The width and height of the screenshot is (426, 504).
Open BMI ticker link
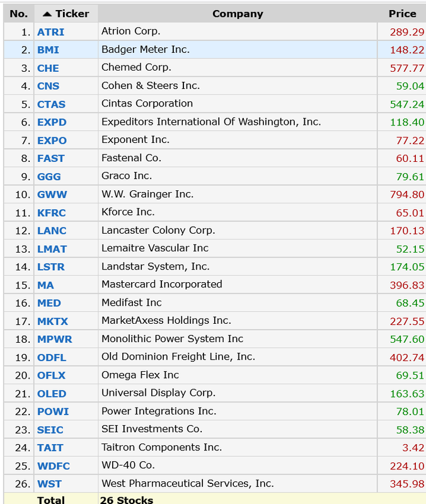tap(48, 50)
